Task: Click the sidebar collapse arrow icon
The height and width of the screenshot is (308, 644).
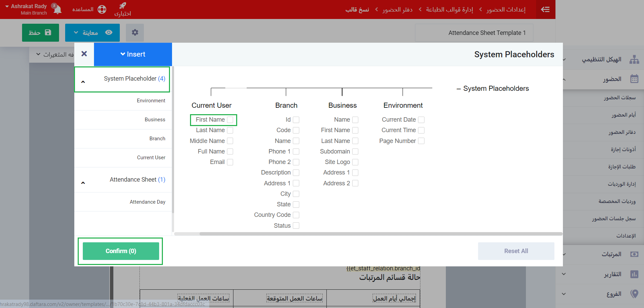Action: tap(545, 9)
